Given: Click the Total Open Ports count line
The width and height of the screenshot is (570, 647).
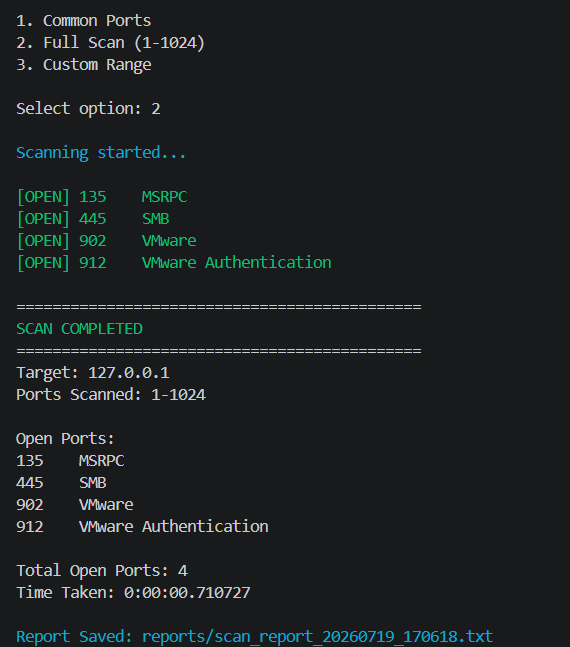Looking at the screenshot, I should [102, 571].
